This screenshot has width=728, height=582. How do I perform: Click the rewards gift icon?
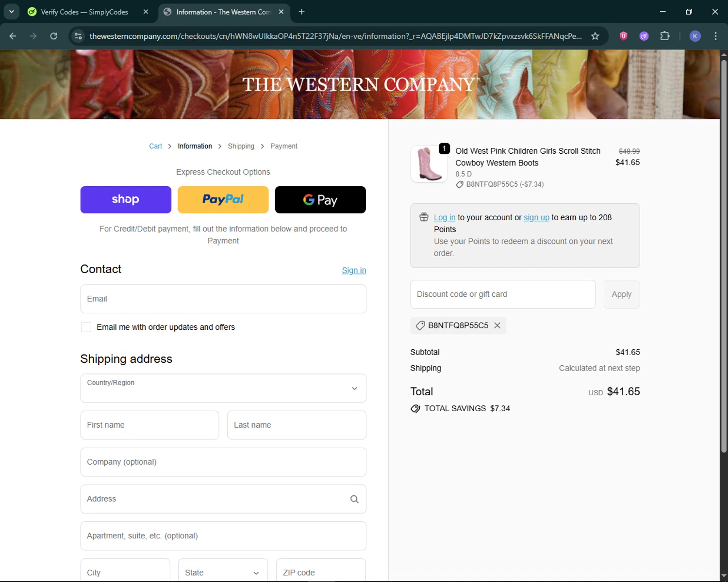(x=424, y=217)
